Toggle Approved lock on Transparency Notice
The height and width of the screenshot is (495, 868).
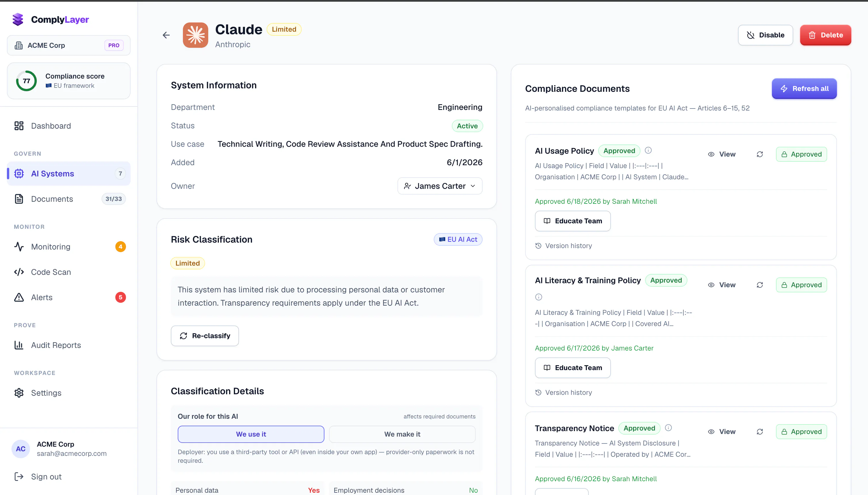coord(801,432)
